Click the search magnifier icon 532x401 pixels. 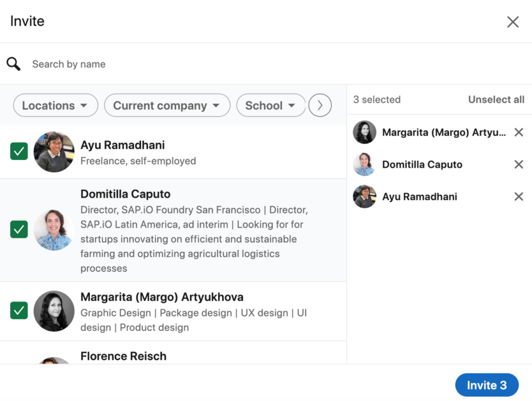pyautogui.click(x=14, y=64)
